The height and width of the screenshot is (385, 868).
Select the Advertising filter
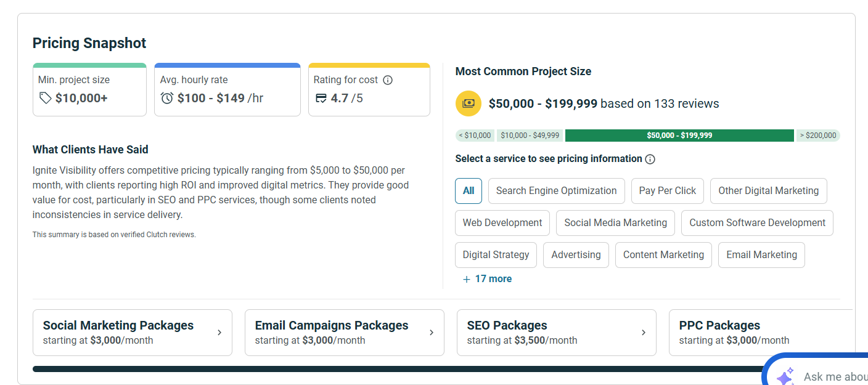click(576, 255)
